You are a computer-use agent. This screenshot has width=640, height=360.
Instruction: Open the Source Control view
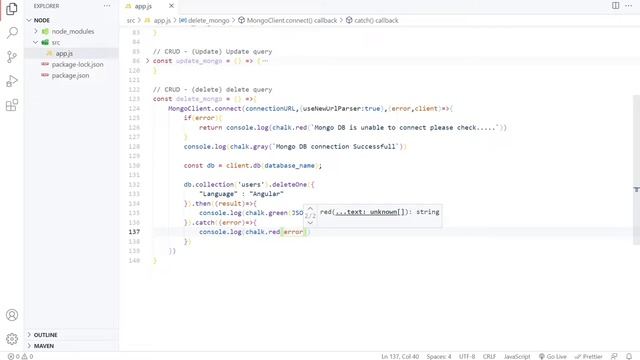(12, 57)
